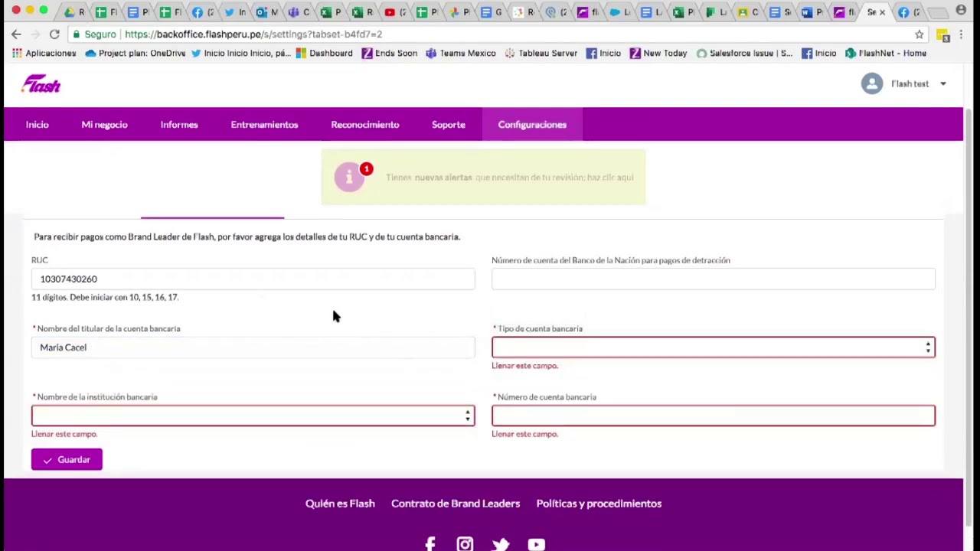Expand the Flash test account dropdown arrow
Viewport: 980px width, 551px height.
click(942, 84)
